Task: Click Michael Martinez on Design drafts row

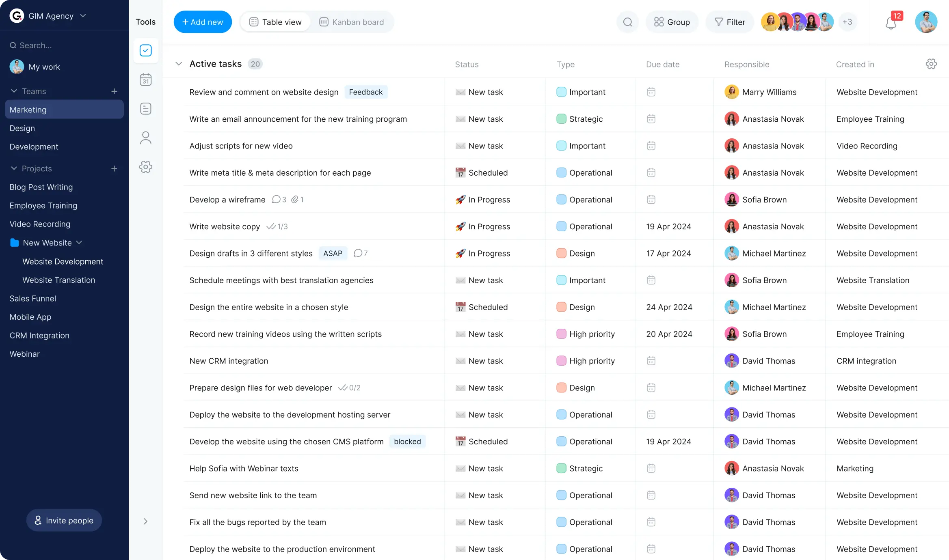Action: click(765, 253)
